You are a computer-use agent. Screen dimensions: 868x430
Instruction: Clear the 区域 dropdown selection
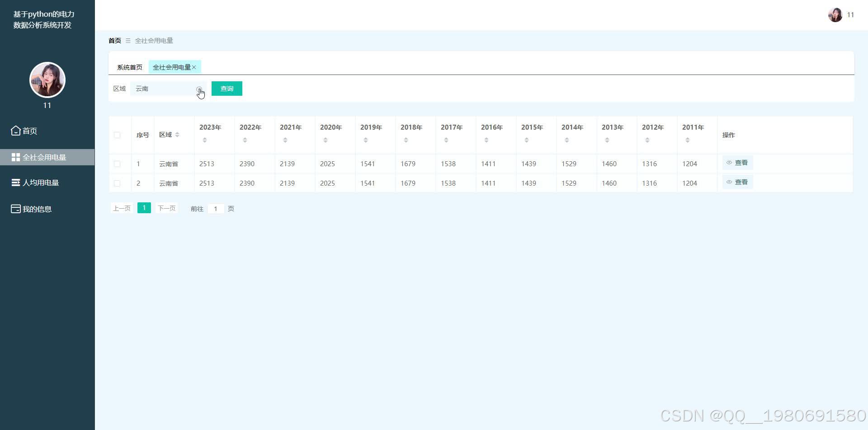(x=199, y=89)
